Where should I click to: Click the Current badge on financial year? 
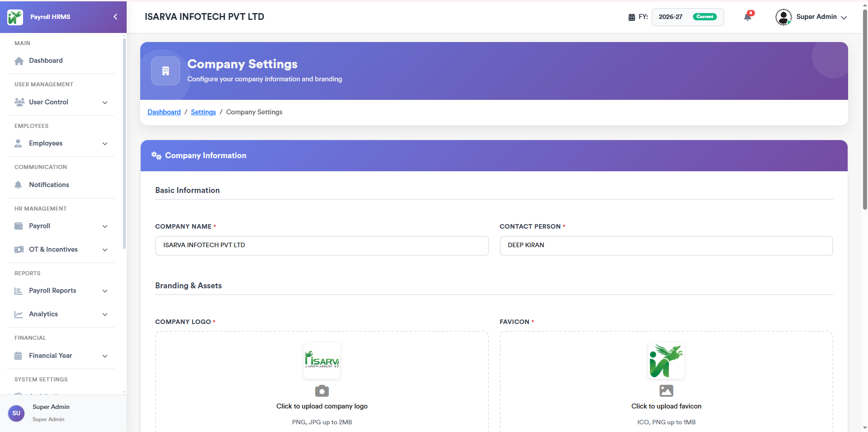(705, 17)
